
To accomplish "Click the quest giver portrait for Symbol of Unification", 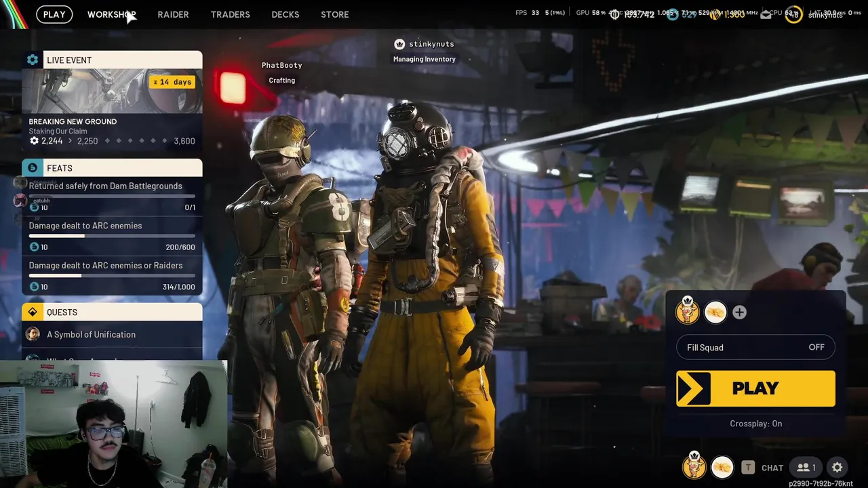I will click(33, 334).
